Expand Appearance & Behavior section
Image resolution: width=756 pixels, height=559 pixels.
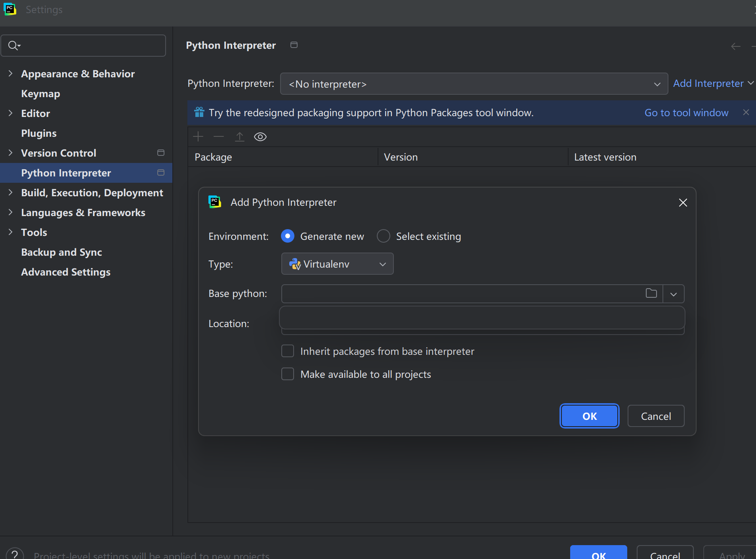(11, 73)
